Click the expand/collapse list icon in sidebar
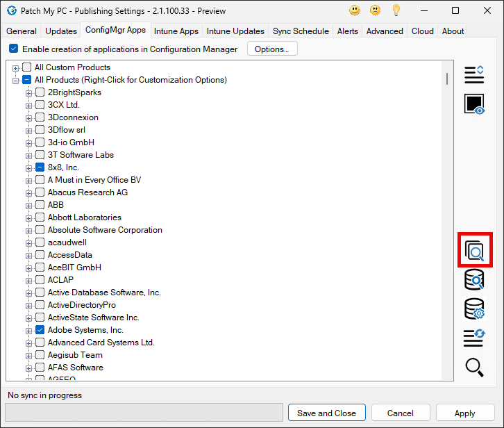The height and width of the screenshot is (428, 504). pos(474,74)
